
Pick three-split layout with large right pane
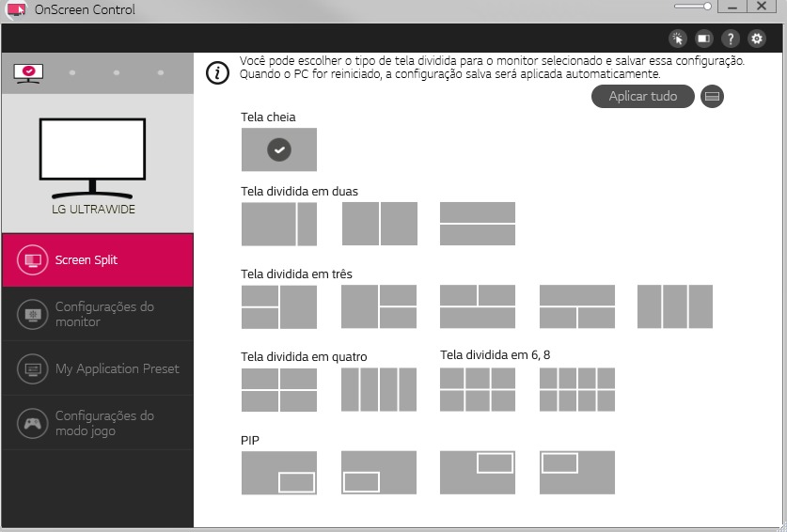279,307
